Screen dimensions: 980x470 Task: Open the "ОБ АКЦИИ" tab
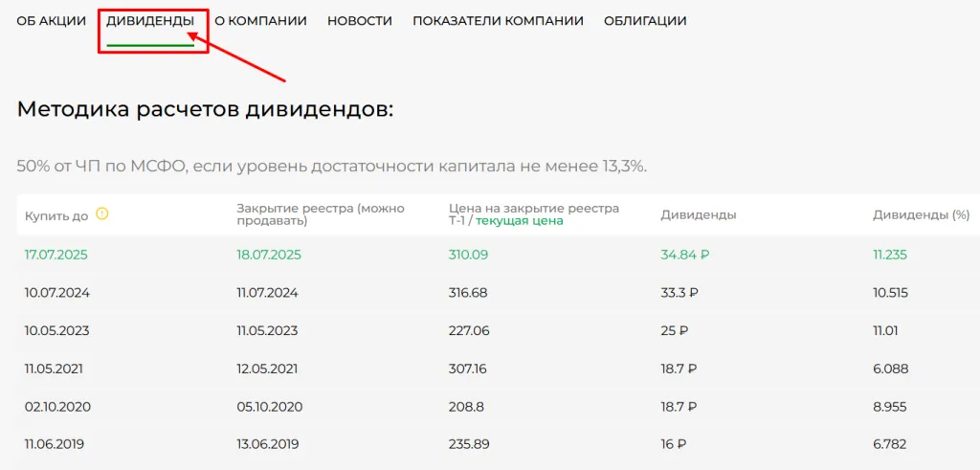[52, 21]
